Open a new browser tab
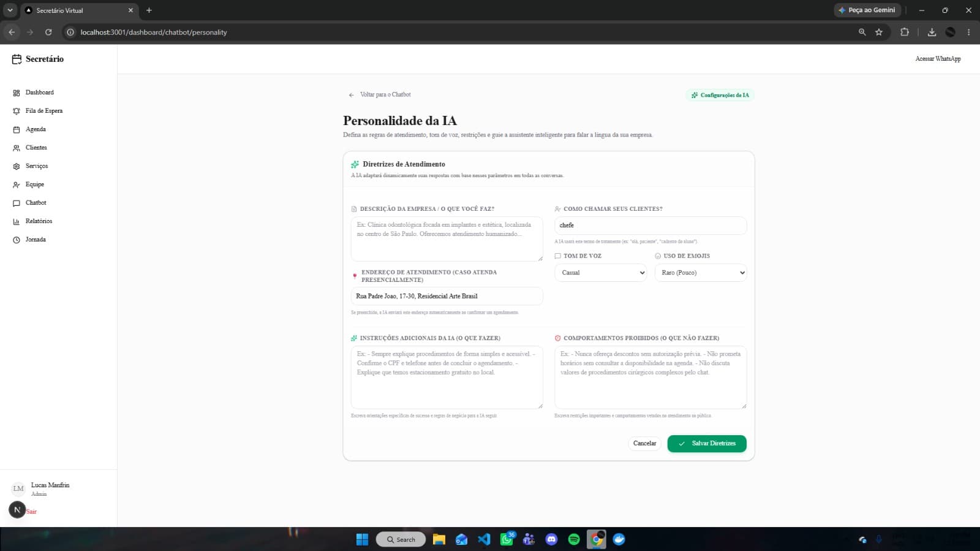The width and height of the screenshot is (980, 551). coord(149,10)
